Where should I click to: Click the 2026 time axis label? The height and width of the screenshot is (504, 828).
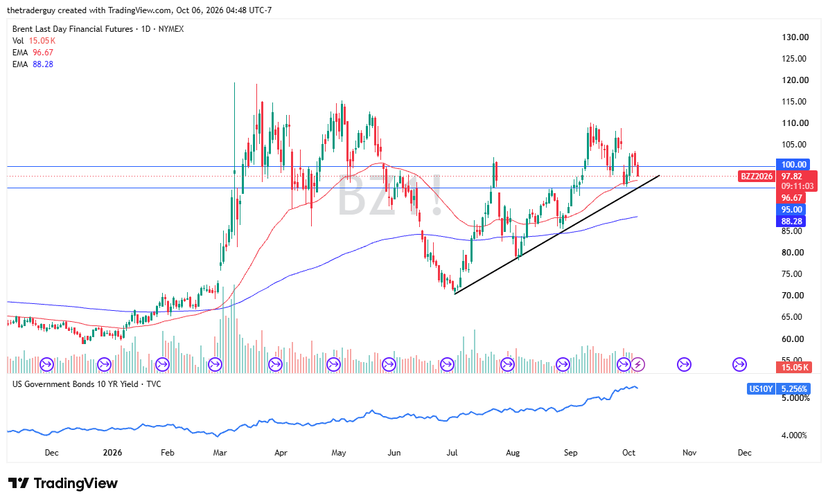(112, 452)
